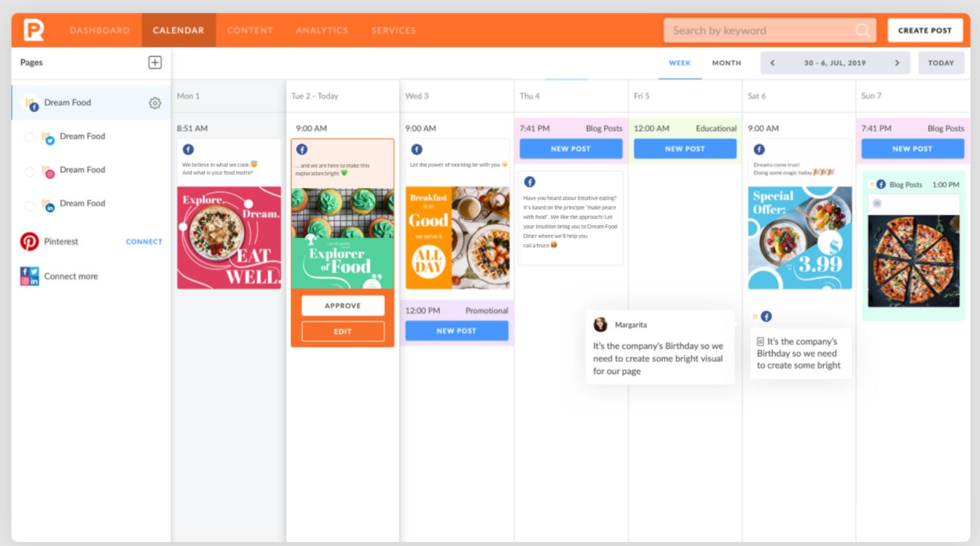The image size is (980, 546).
Task: Select the Dream Food Instagram page radio
Action: (x=29, y=171)
